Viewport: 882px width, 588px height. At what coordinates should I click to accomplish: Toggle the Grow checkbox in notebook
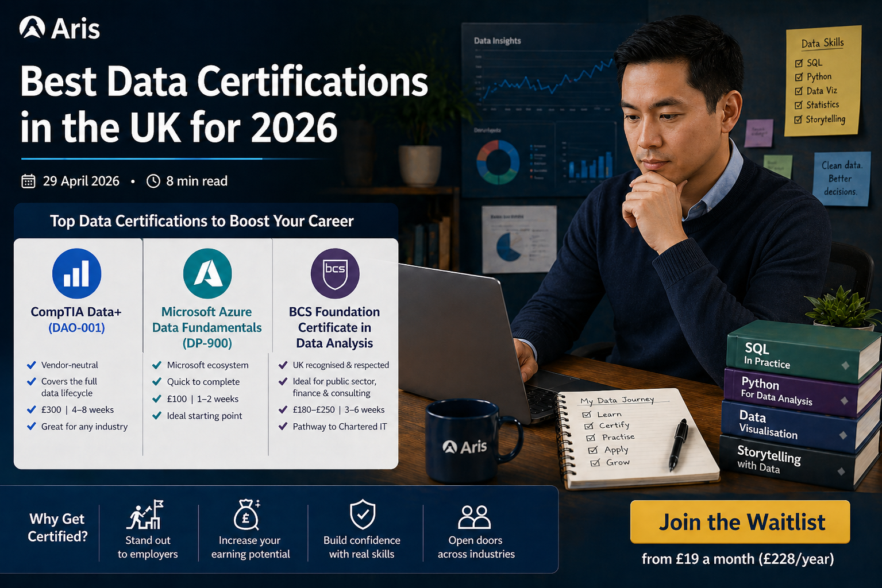[595, 463]
